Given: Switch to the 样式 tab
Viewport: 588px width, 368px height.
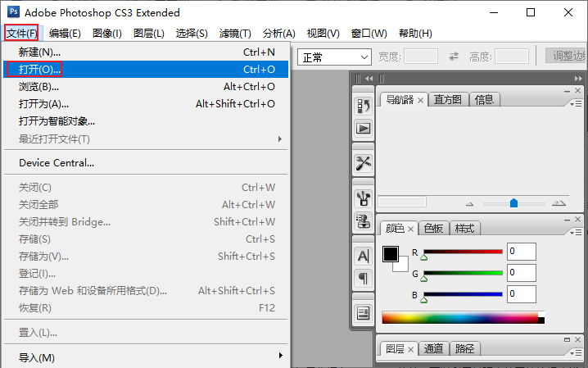Looking at the screenshot, I should (x=464, y=229).
